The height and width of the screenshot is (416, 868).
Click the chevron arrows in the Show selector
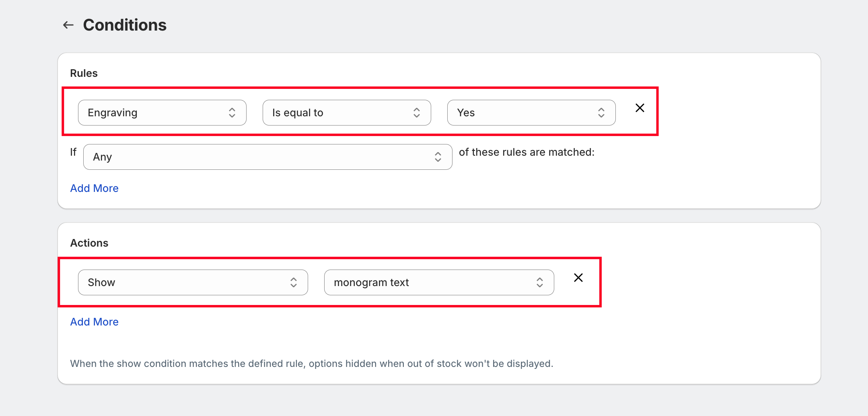[x=294, y=282]
